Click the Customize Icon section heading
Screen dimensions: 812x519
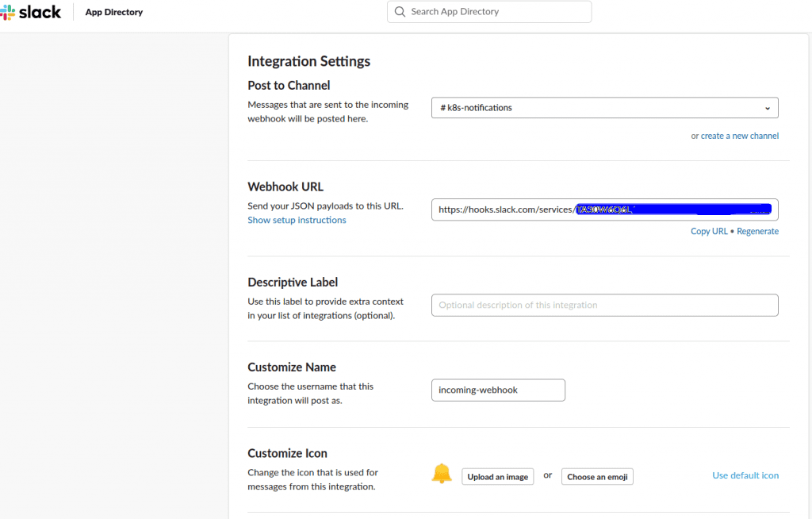287,453
